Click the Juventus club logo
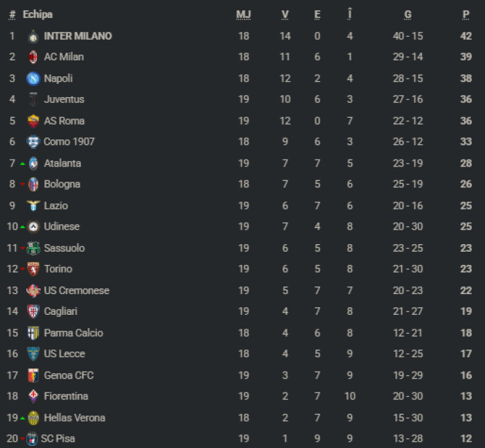 (x=33, y=100)
